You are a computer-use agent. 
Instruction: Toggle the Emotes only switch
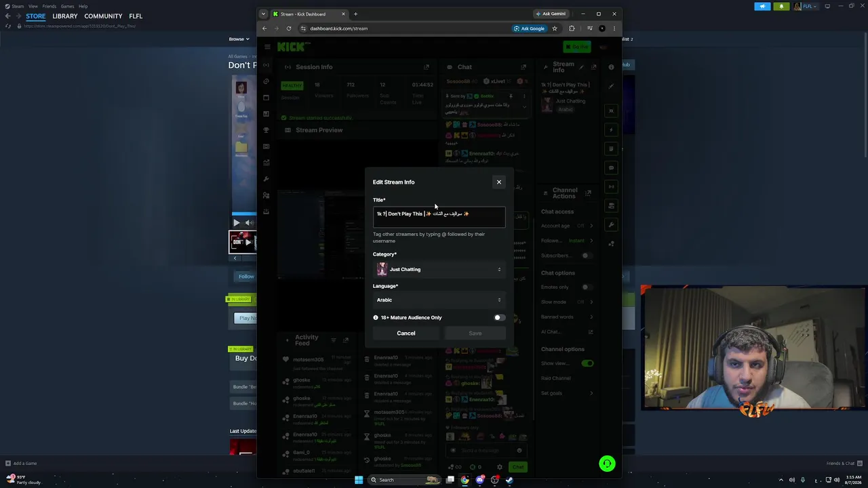point(587,287)
